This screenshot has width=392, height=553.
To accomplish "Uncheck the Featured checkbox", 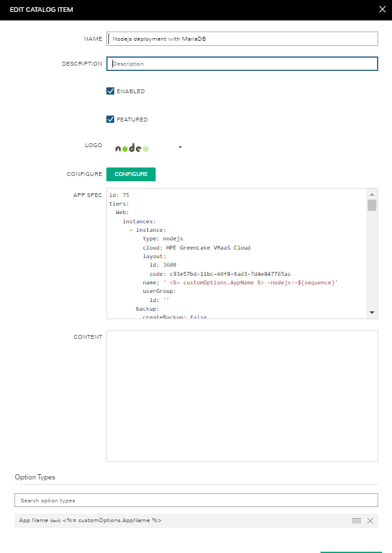I will [110, 120].
